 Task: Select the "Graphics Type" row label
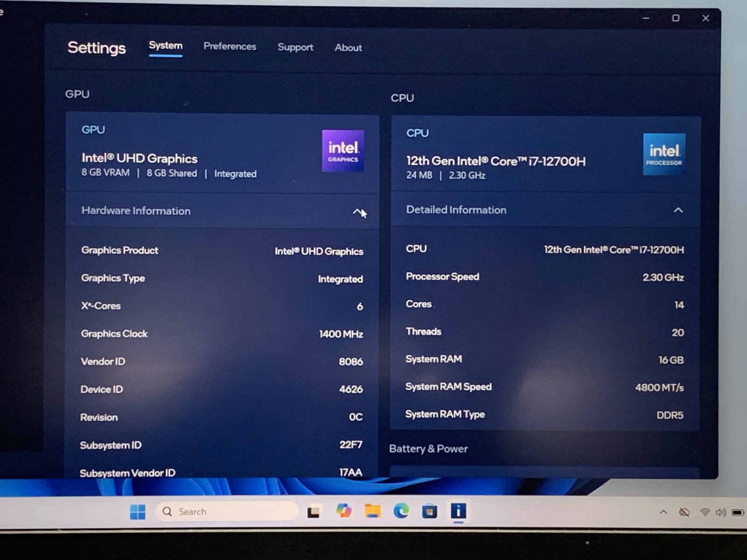pyautogui.click(x=113, y=278)
